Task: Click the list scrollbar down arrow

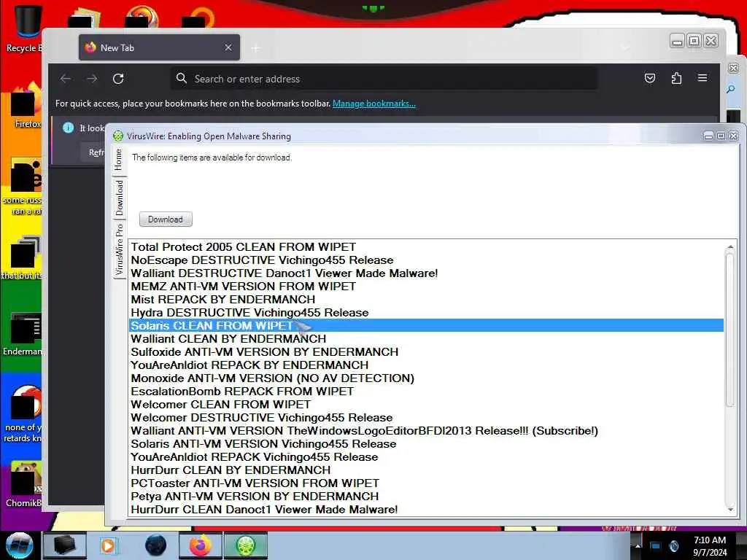Action: (729, 510)
